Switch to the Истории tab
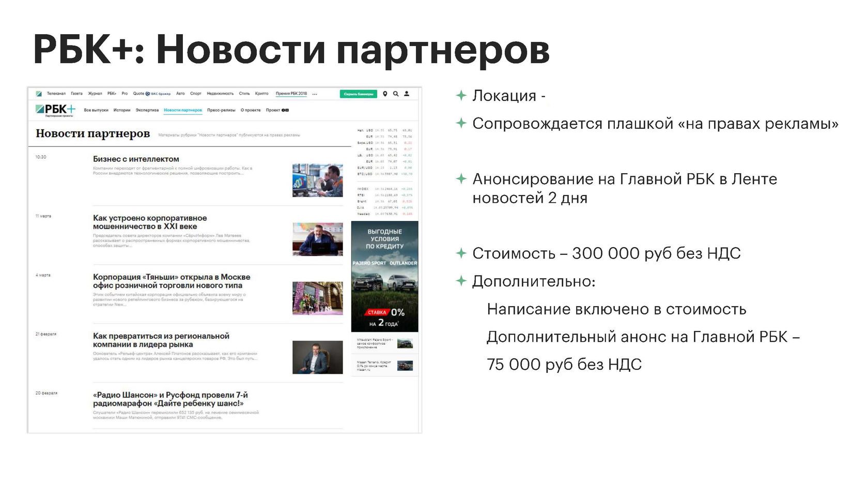Screen dimensions: 868x484 tap(122, 110)
